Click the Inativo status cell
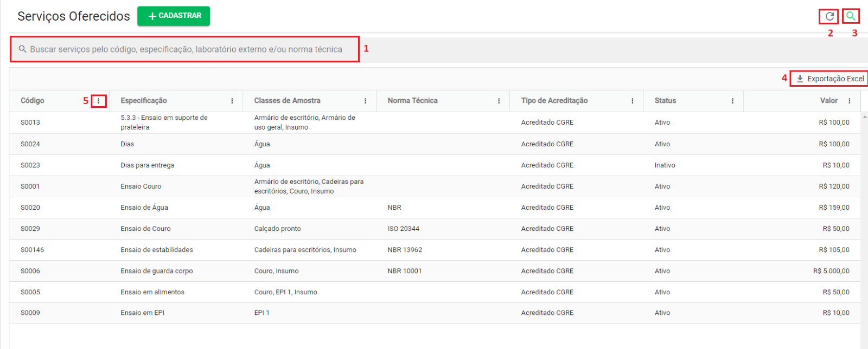The width and height of the screenshot is (868, 349). pyautogui.click(x=665, y=165)
